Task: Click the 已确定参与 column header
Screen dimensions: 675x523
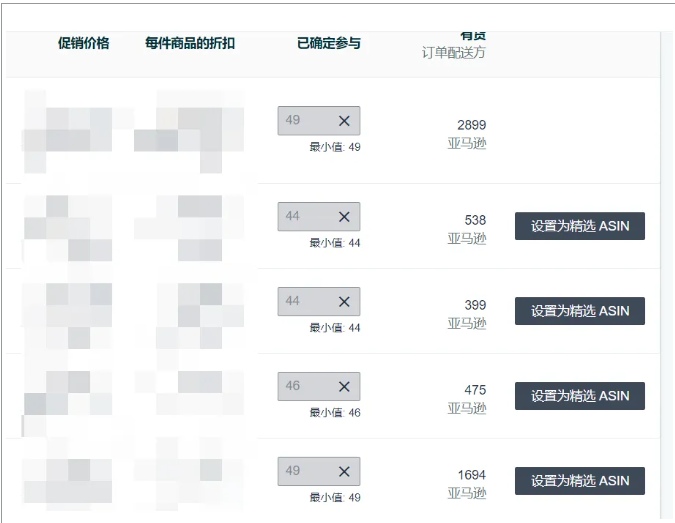Action: click(x=329, y=43)
